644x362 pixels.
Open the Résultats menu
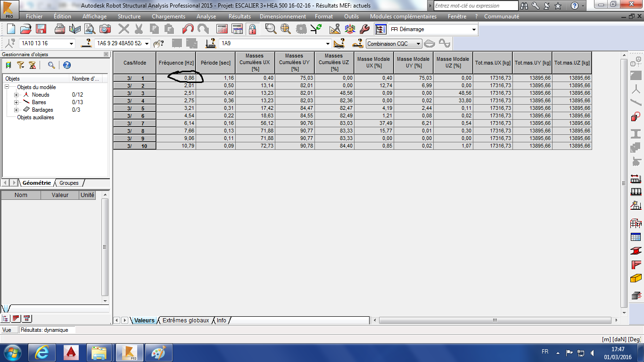click(239, 16)
